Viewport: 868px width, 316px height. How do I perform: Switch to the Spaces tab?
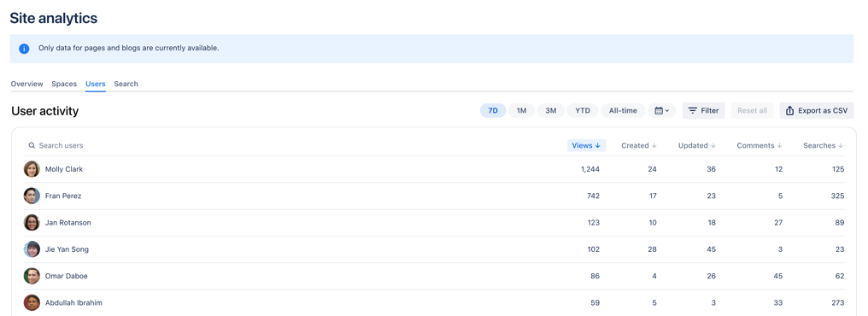(x=64, y=84)
